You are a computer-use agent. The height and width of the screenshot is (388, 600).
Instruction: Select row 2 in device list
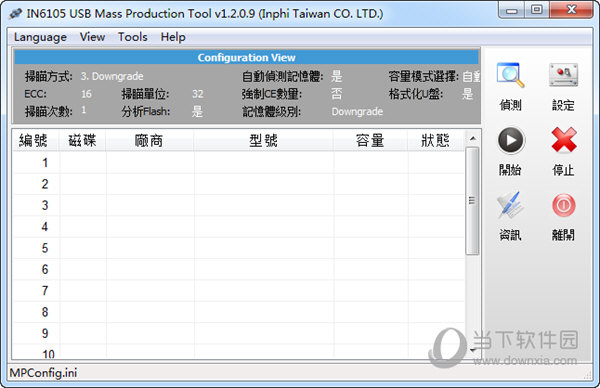[239, 184]
